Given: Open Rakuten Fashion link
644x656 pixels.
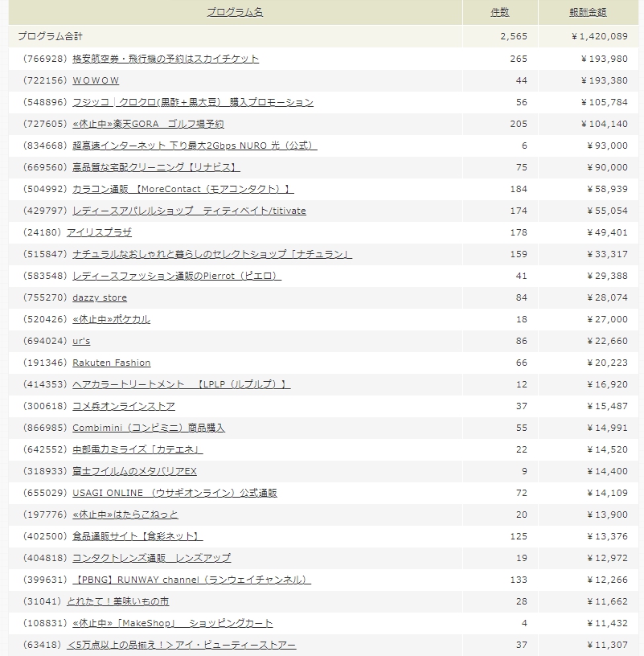Looking at the screenshot, I should [111, 363].
